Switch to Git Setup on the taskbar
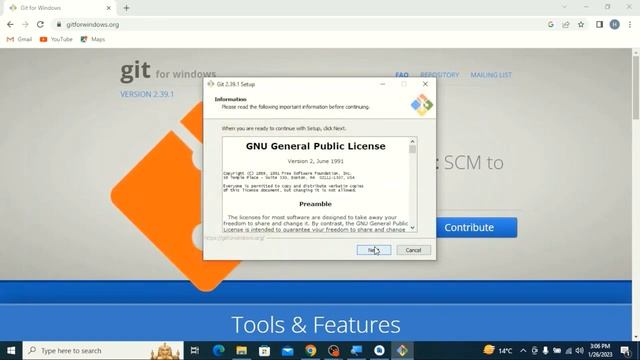This screenshot has width=640, height=360. tap(402, 351)
